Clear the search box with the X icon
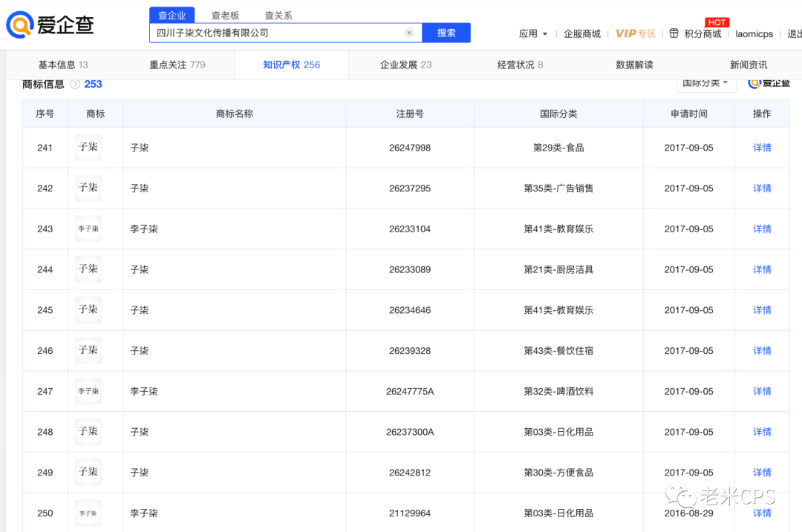802x532 pixels. tap(409, 33)
